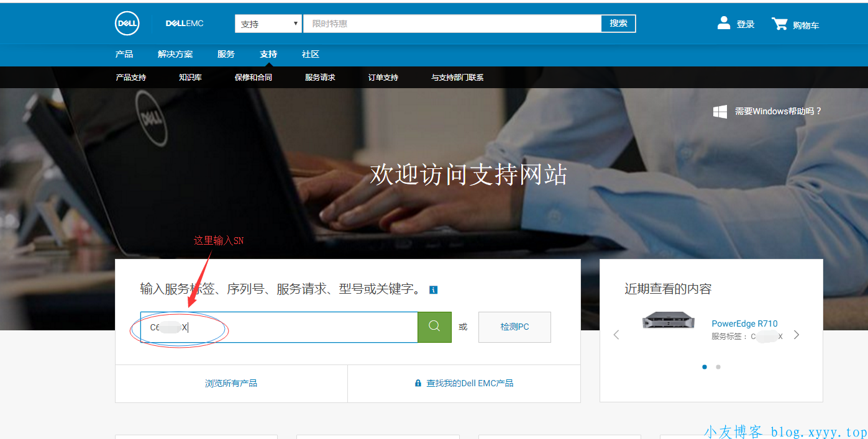Click the blue info icon beside prompt
868x439 pixels.
(434, 290)
